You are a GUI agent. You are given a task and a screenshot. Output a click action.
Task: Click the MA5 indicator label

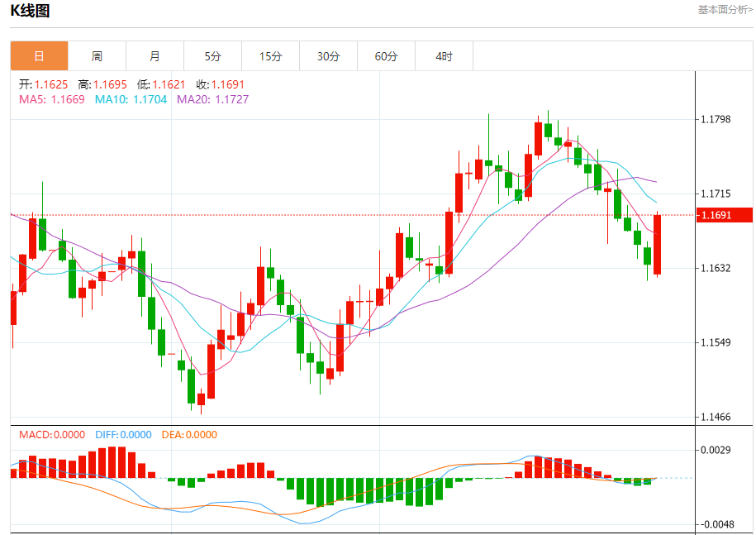[x=51, y=99]
